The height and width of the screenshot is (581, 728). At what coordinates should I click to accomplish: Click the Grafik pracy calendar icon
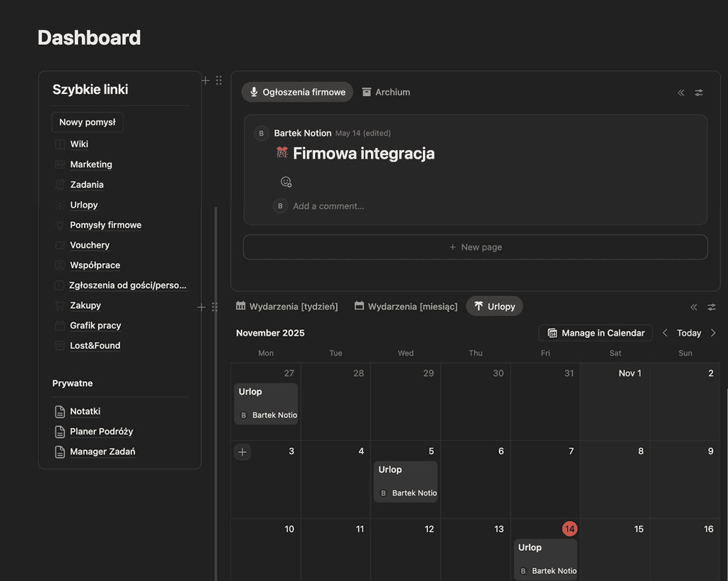click(x=60, y=326)
